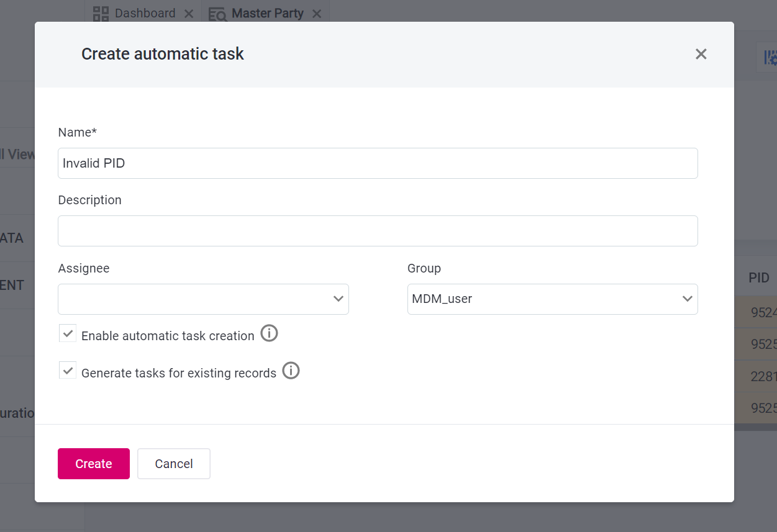The width and height of the screenshot is (777, 532).
Task: Close the Master Party tab with its X icon
Action: point(317,13)
